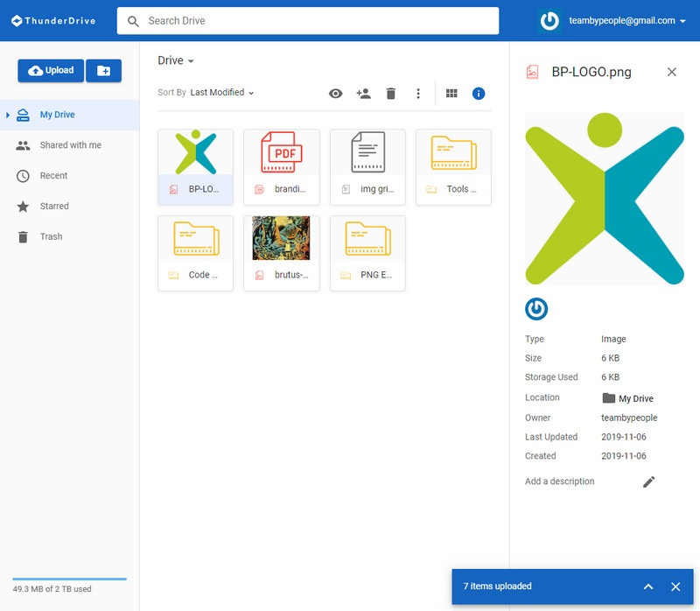
Task: Open the three-dot more actions menu
Action: pyautogui.click(x=418, y=94)
